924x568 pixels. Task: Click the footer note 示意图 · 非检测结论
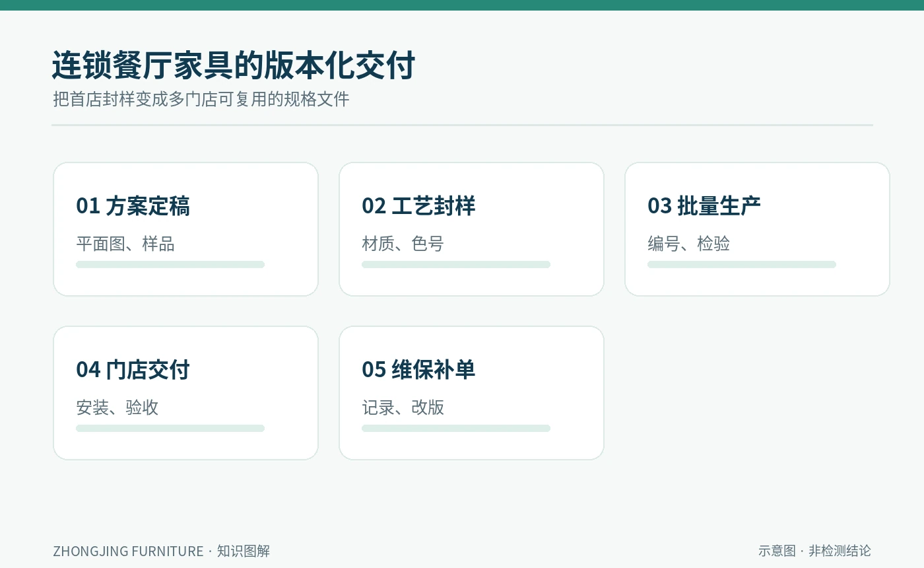point(814,550)
